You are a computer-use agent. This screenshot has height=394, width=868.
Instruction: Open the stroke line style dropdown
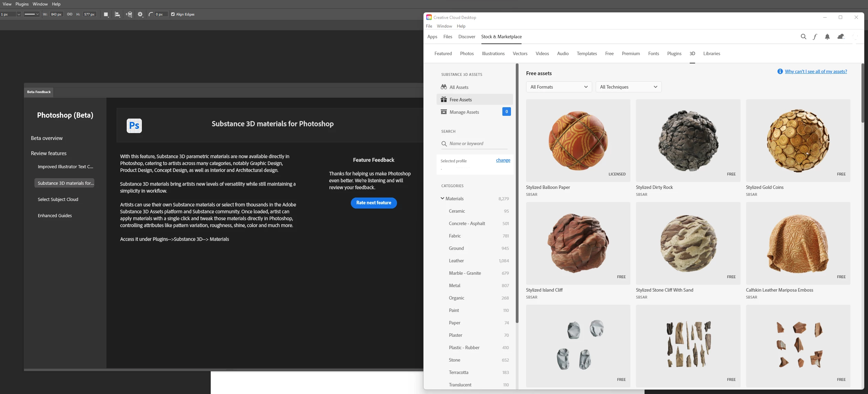coord(32,14)
